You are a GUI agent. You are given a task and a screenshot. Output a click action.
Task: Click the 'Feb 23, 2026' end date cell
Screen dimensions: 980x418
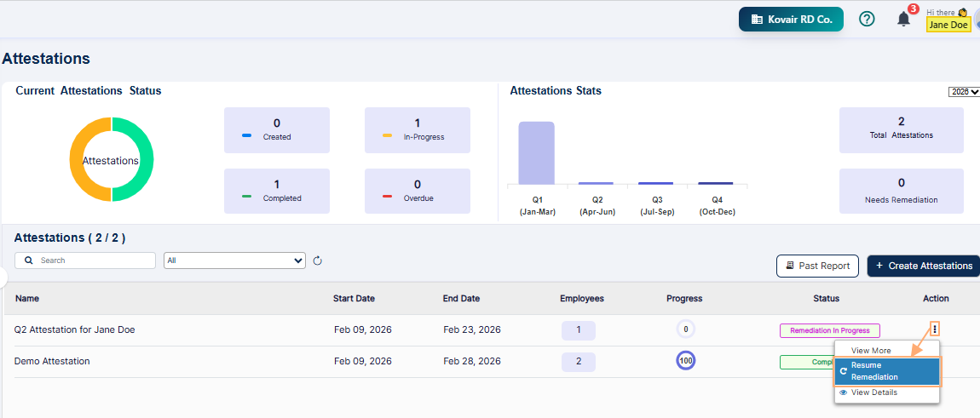tap(472, 330)
